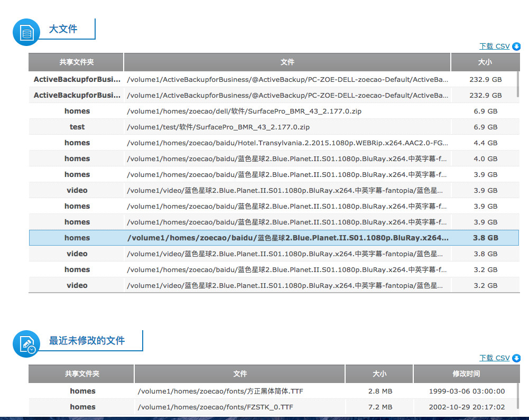Image resolution: width=529 pixels, height=420 pixels.
Task: Click the scrollbar of the large files table
Action: tap(518, 85)
